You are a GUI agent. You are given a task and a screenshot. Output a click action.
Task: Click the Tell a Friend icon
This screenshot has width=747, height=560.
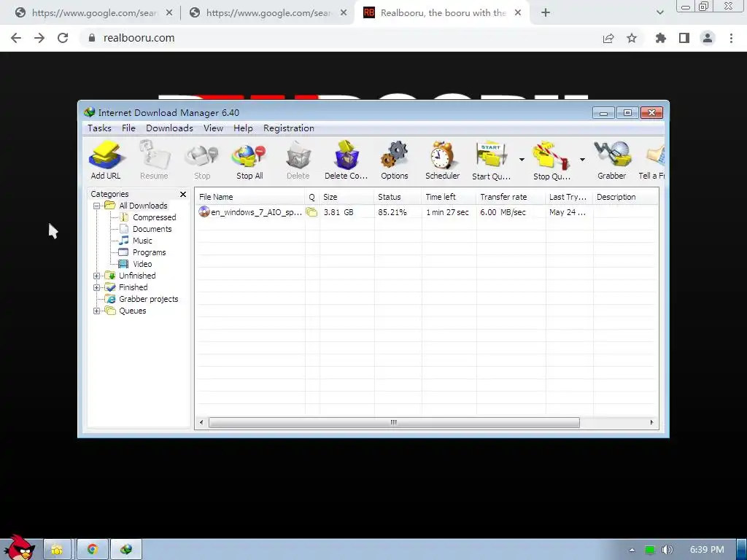coord(653,160)
